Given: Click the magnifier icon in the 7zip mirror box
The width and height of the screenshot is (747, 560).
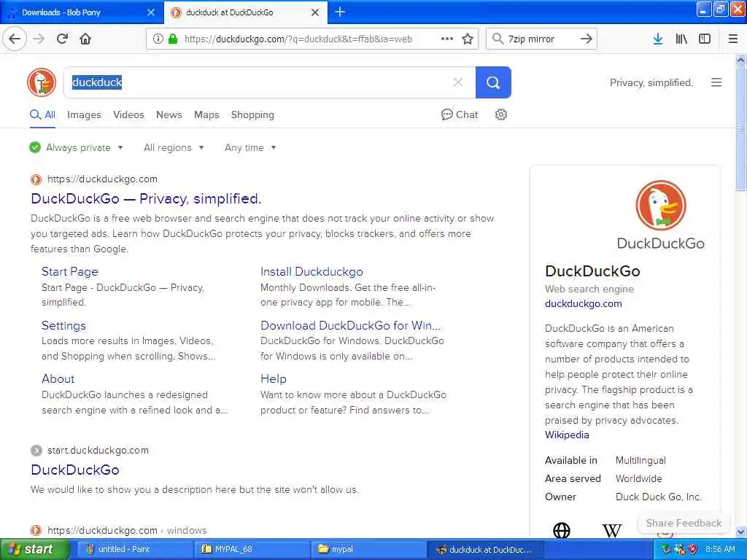Looking at the screenshot, I should [x=498, y=39].
